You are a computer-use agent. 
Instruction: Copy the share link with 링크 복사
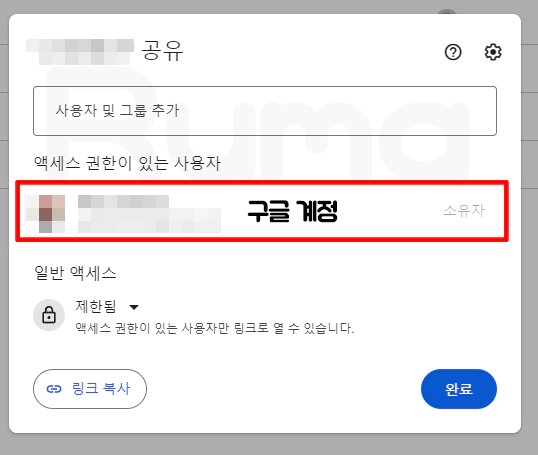(90, 389)
